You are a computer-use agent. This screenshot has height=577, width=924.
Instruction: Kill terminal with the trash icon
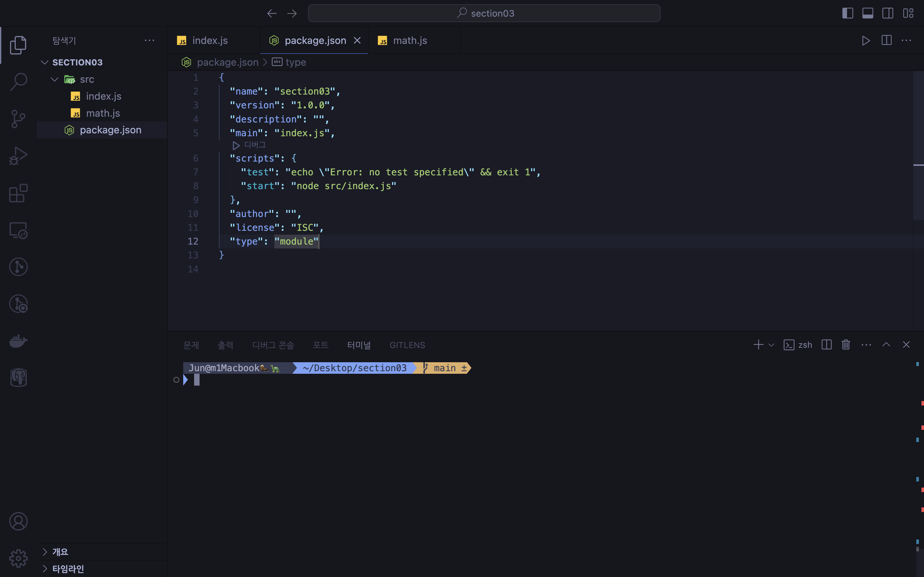[846, 345]
